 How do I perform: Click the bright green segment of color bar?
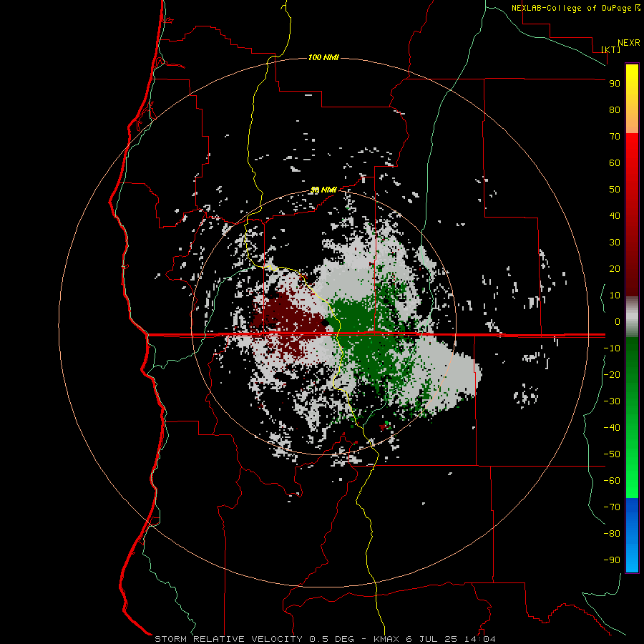point(632,418)
